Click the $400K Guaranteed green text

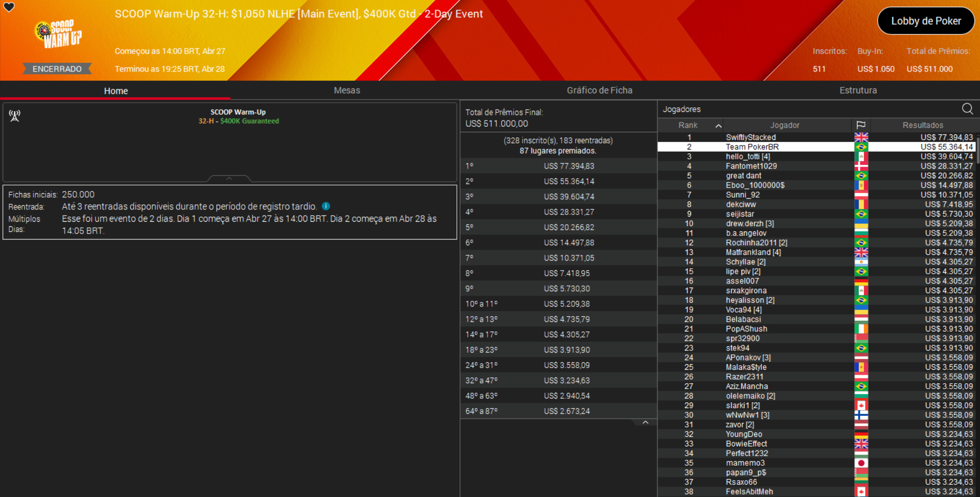point(249,121)
